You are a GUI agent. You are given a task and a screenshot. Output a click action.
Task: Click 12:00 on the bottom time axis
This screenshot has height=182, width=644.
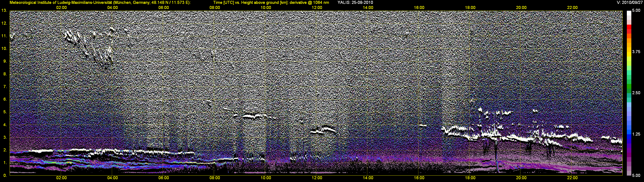pos(317,178)
